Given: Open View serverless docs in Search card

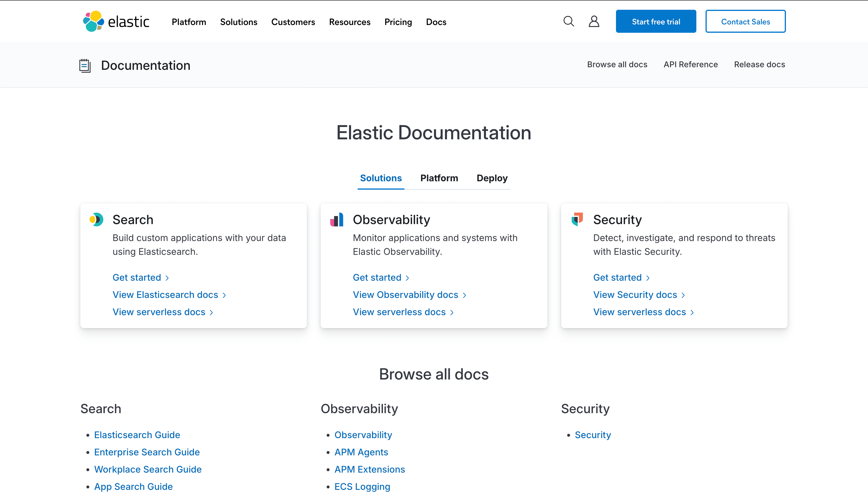Looking at the screenshot, I should tap(163, 312).
